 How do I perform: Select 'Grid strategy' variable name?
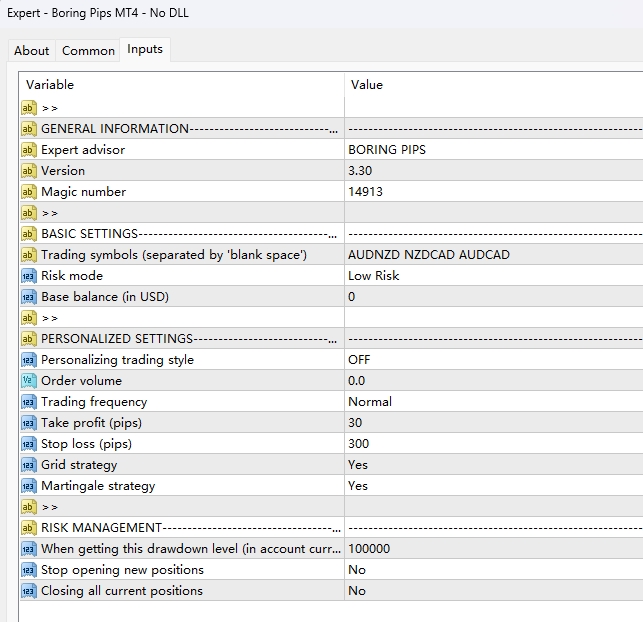[79, 465]
